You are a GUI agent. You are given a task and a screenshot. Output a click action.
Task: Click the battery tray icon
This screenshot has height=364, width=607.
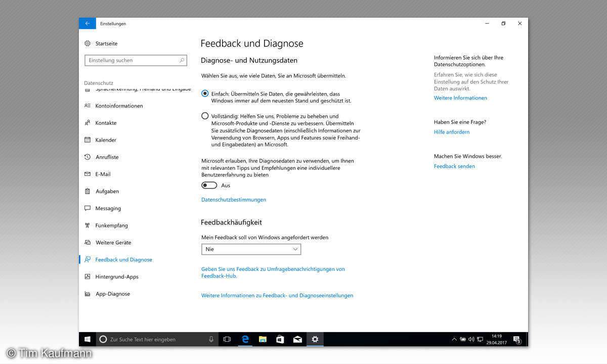click(462, 339)
